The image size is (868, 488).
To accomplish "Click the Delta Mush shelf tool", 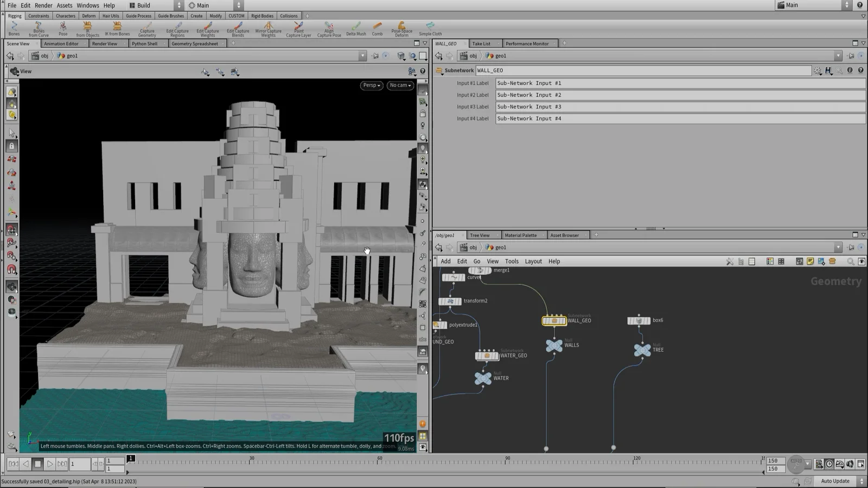I will (355, 28).
